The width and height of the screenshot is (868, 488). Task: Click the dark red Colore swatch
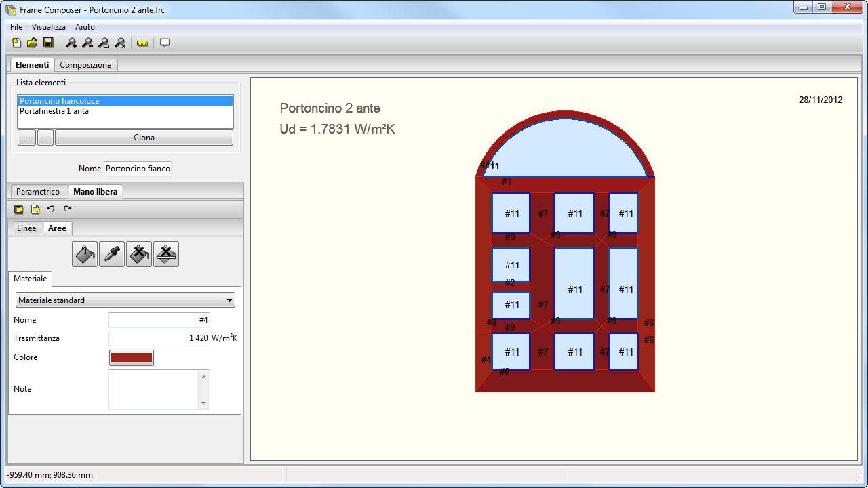pyautogui.click(x=132, y=357)
